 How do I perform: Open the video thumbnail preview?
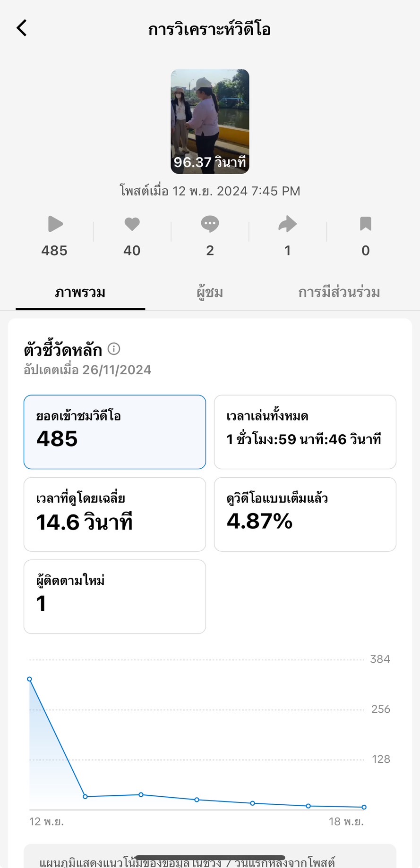pos(210,121)
